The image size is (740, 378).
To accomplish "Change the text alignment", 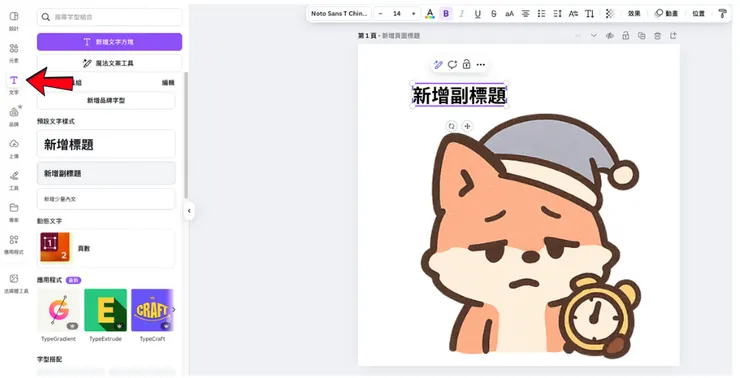I will coord(525,14).
